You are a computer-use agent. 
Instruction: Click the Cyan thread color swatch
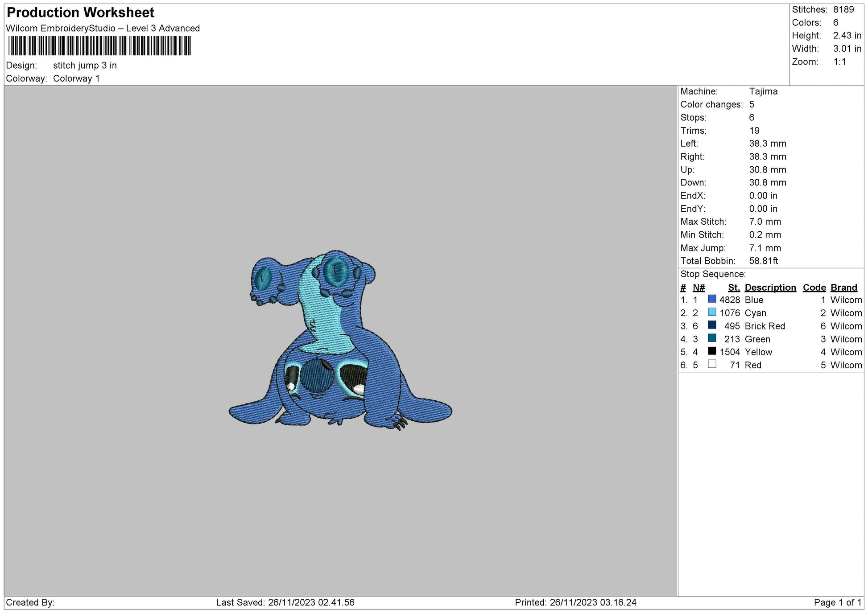(x=712, y=312)
